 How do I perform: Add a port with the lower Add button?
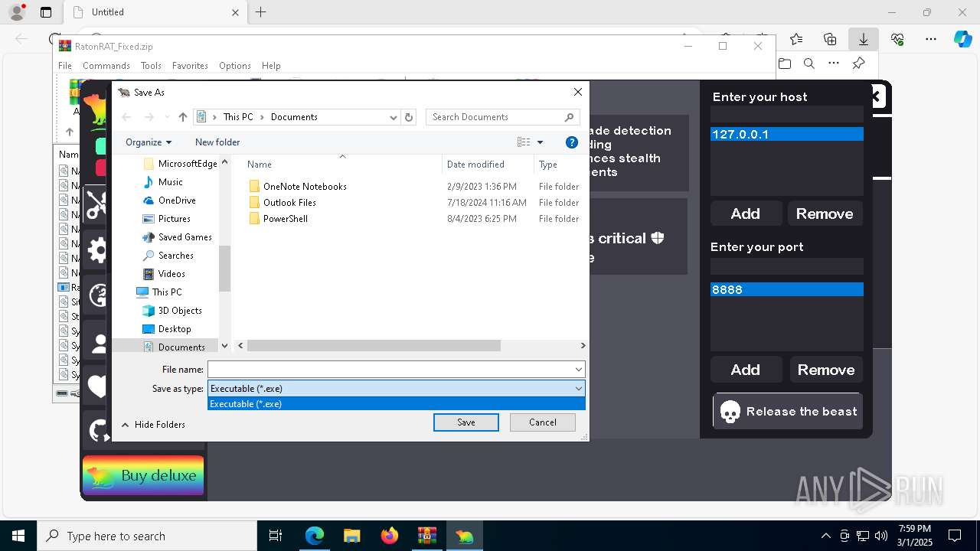pyautogui.click(x=746, y=370)
